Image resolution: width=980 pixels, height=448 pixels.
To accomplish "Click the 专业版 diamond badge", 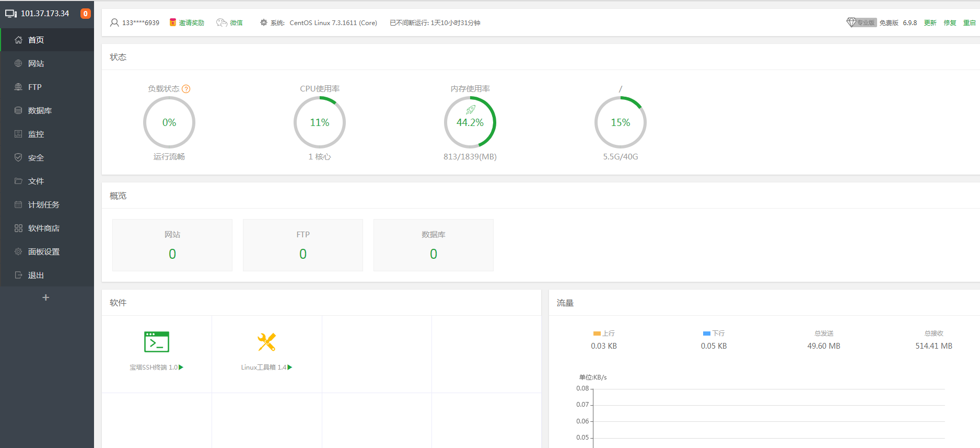I will coord(861,22).
